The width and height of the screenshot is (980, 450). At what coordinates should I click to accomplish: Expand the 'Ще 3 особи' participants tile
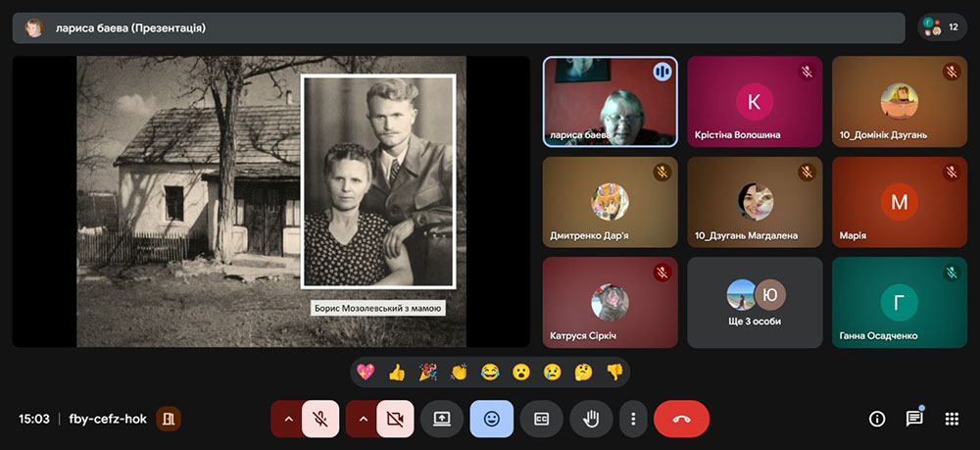(755, 302)
